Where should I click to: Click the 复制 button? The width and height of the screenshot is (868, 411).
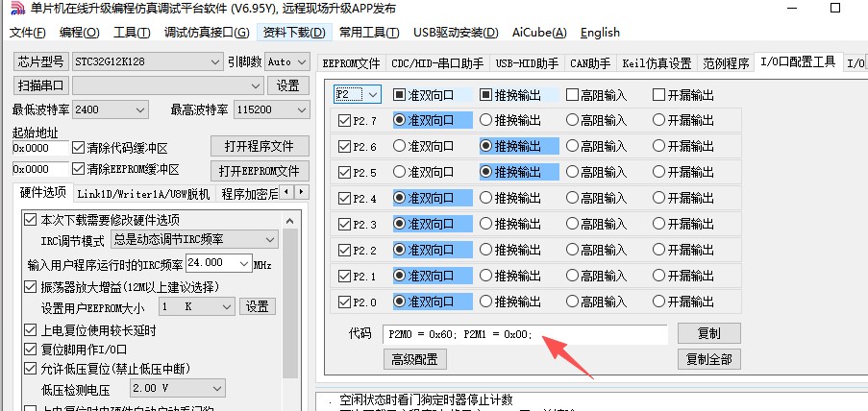pyautogui.click(x=709, y=333)
